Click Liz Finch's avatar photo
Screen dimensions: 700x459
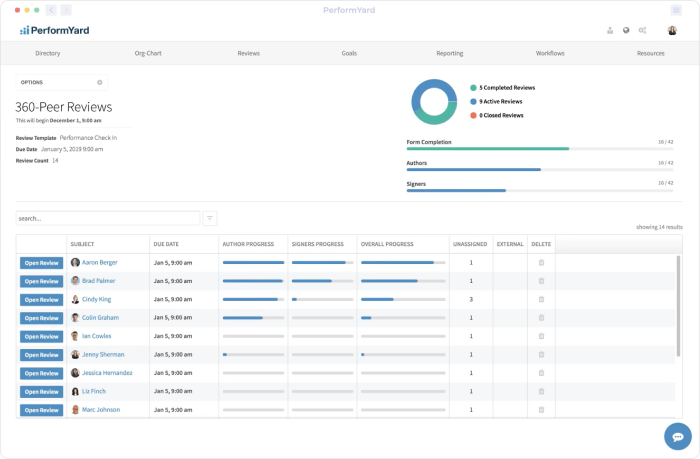coord(75,391)
